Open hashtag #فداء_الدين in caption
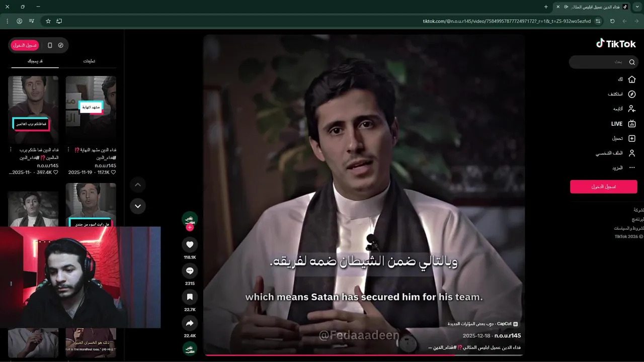 445,347
